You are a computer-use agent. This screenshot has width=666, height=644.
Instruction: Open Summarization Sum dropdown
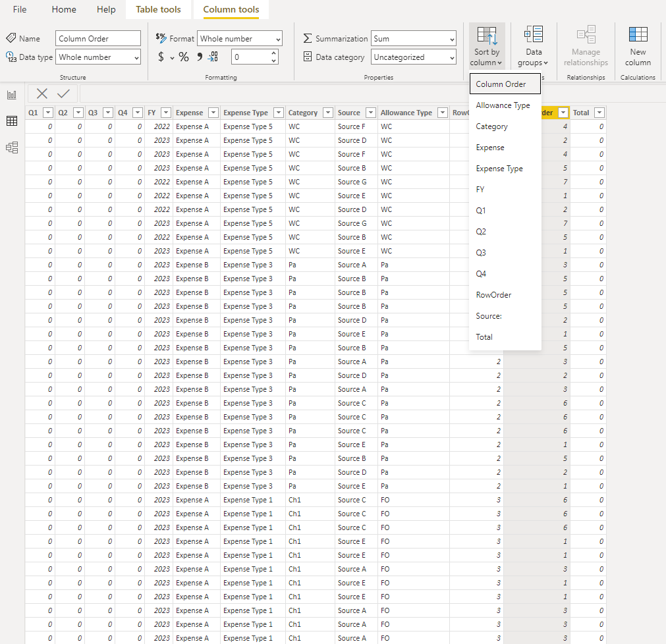coord(413,39)
